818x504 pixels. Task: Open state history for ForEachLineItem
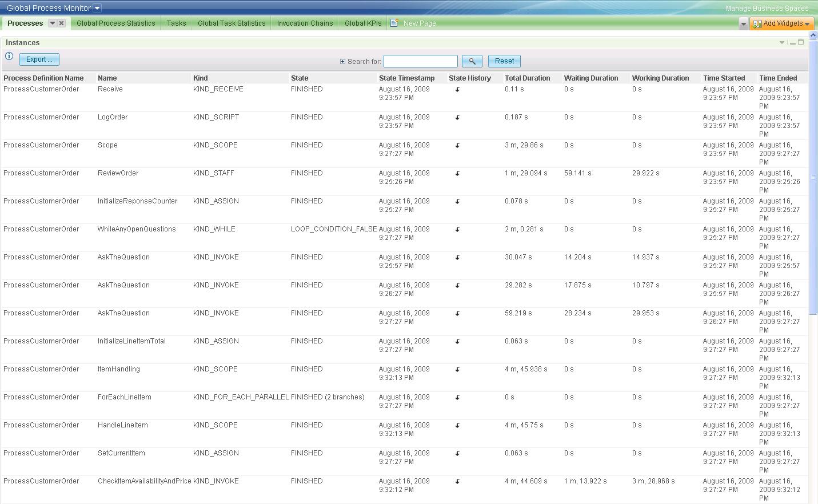pos(457,398)
